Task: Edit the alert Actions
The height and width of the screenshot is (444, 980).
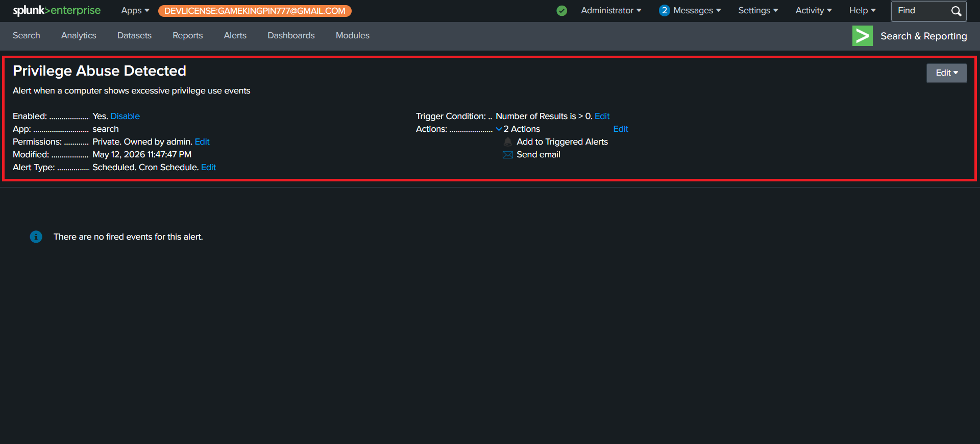Action: (621, 129)
